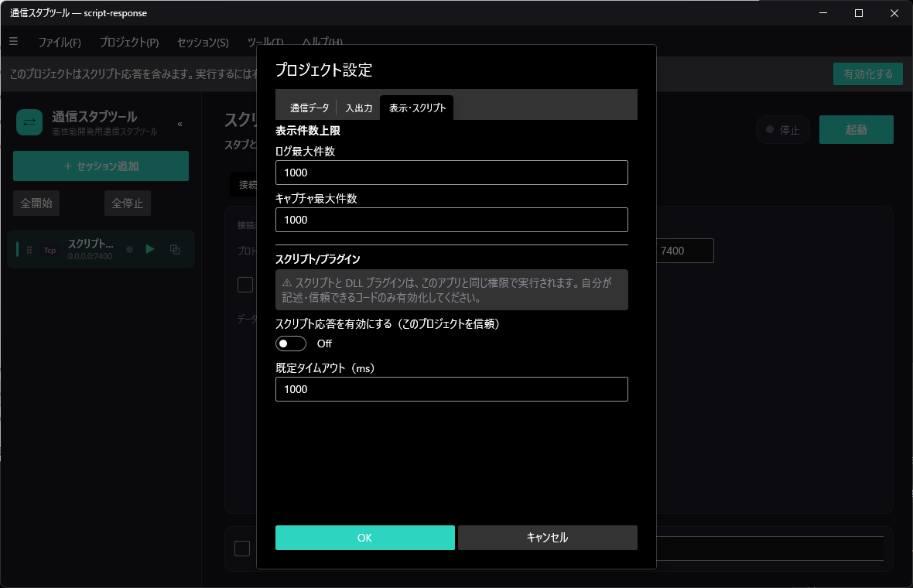913x588 pixels.
Task: Click the 通信スタブツール logo icon
Action: click(29, 122)
